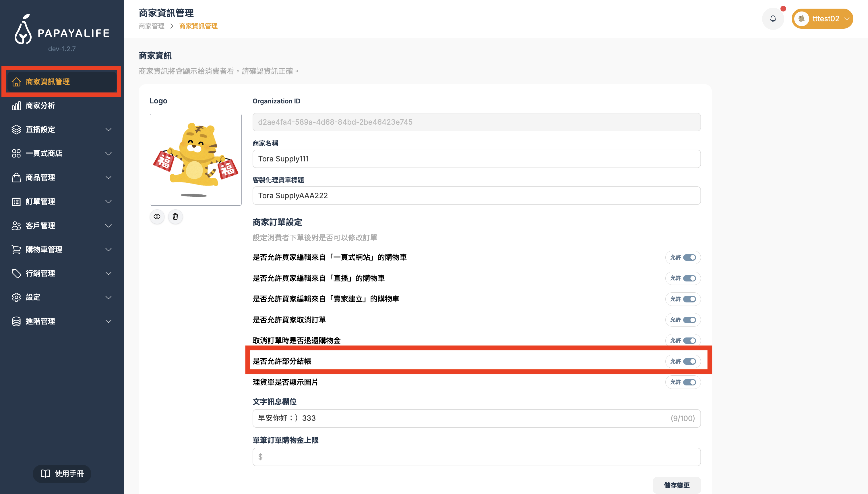Viewport: 868px width, 494px height.
Task: Open 商家分析 bar chart icon
Action: coord(16,105)
